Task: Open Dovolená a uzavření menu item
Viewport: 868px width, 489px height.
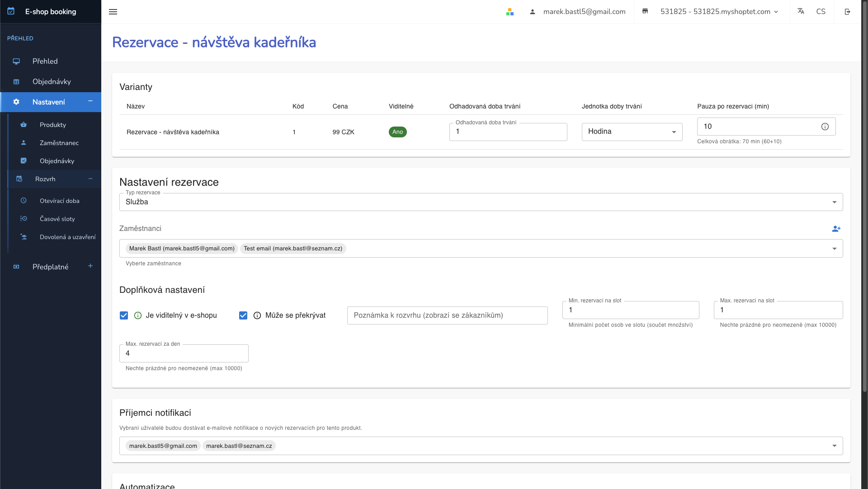Action: 67,237
